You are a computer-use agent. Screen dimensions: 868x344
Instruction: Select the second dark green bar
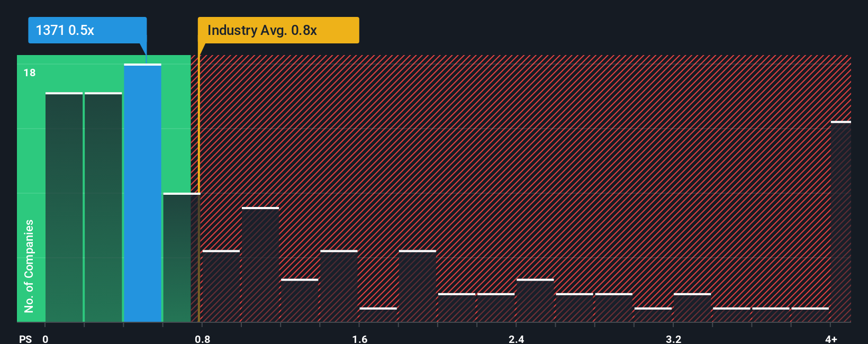pyautogui.click(x=103, y=207)
